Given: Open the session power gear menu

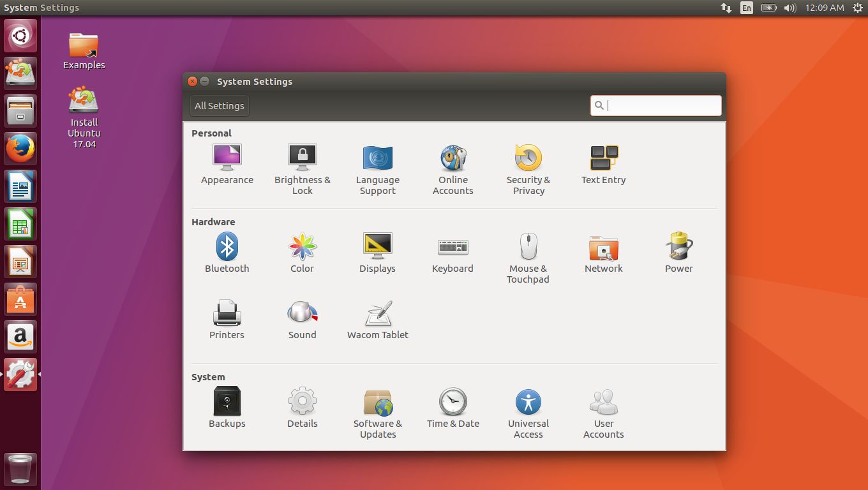Looking at the screenshot, I should 857,8.
